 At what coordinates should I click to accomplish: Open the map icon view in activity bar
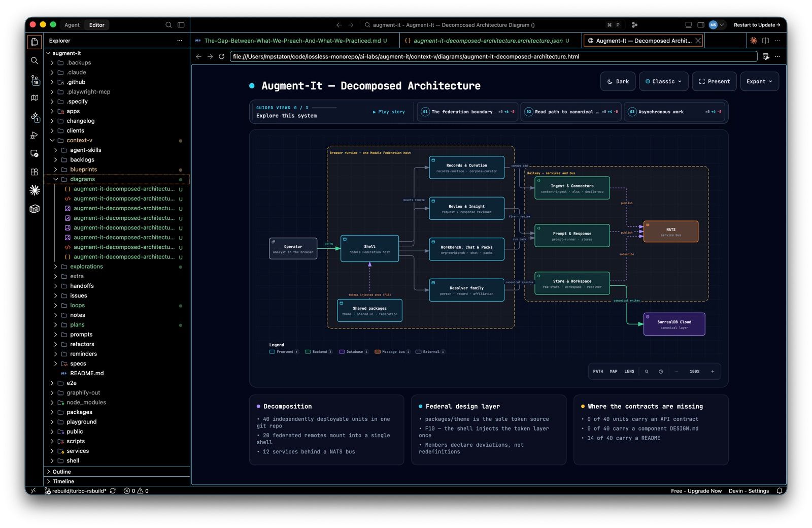coord(35,97)
